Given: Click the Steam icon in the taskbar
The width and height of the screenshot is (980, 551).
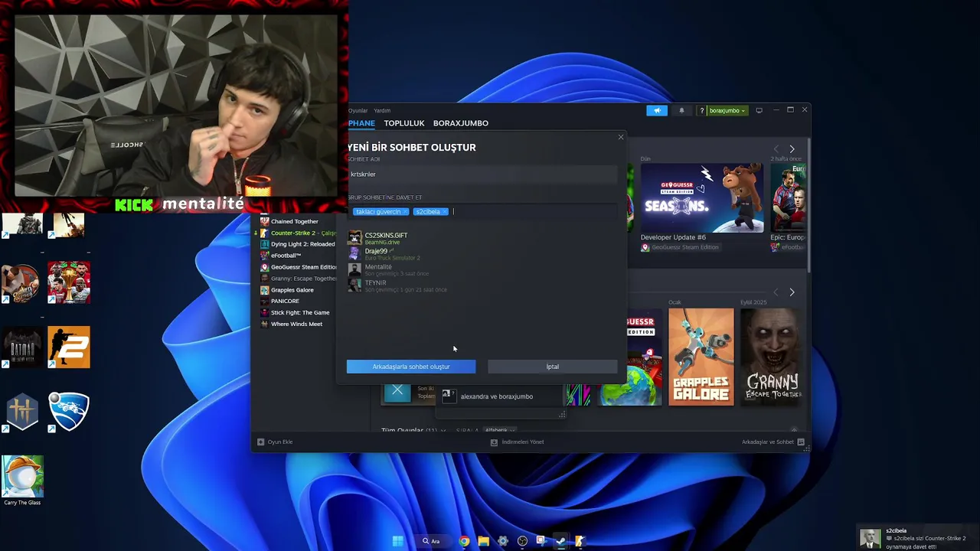Looking at the screenshot, I should (560, 541).
